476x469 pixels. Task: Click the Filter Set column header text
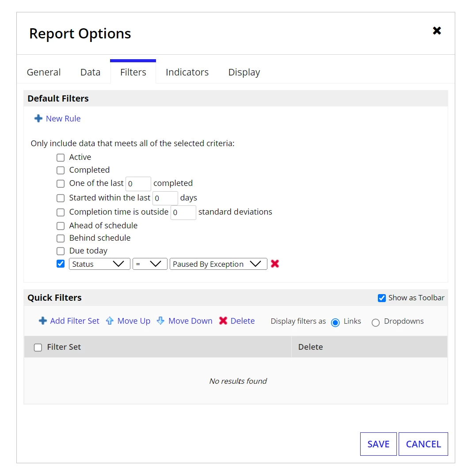coord(64,347)
